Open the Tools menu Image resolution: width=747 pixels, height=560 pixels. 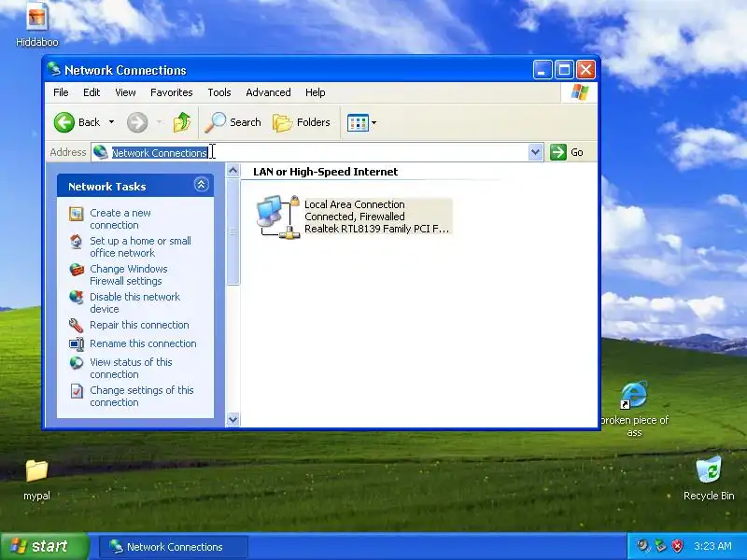tap(219, 92)
